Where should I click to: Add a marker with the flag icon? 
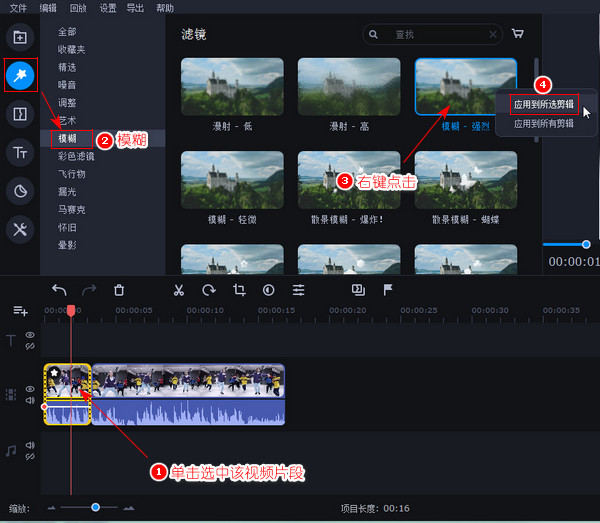pos(388,290)
